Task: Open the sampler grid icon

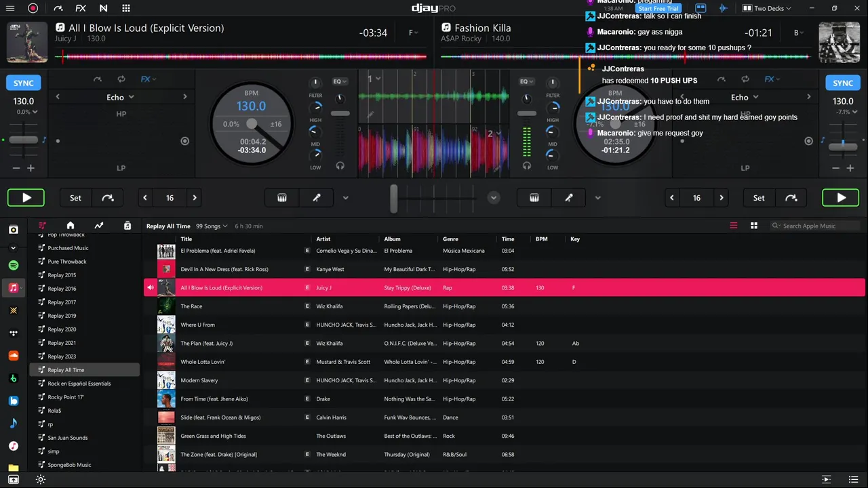Action: (126, 8)
